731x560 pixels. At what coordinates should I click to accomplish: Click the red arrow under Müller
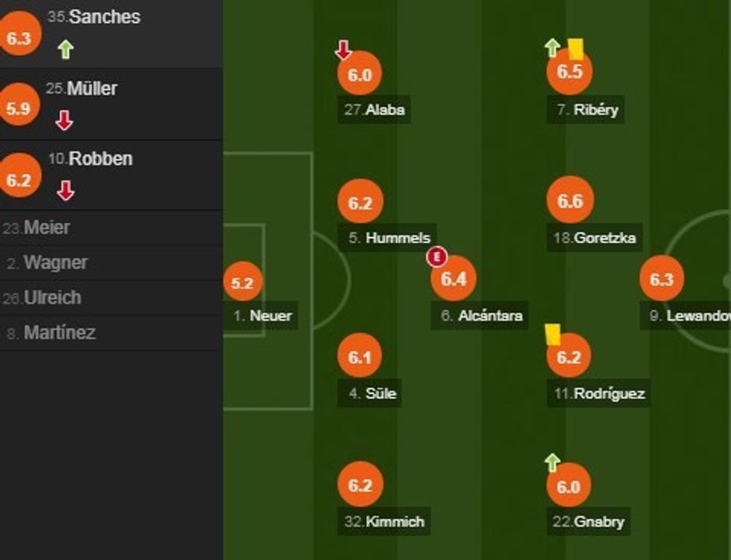tap(65, 121)
